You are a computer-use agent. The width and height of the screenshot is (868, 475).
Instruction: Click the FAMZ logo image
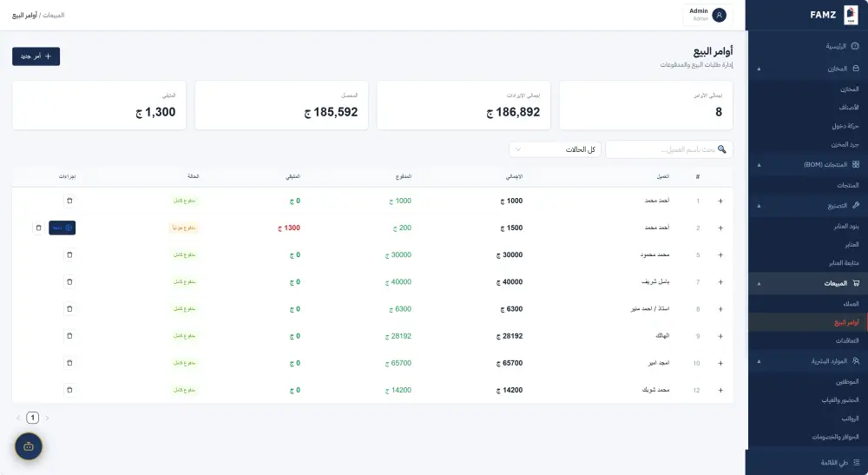tap(851, 15)
